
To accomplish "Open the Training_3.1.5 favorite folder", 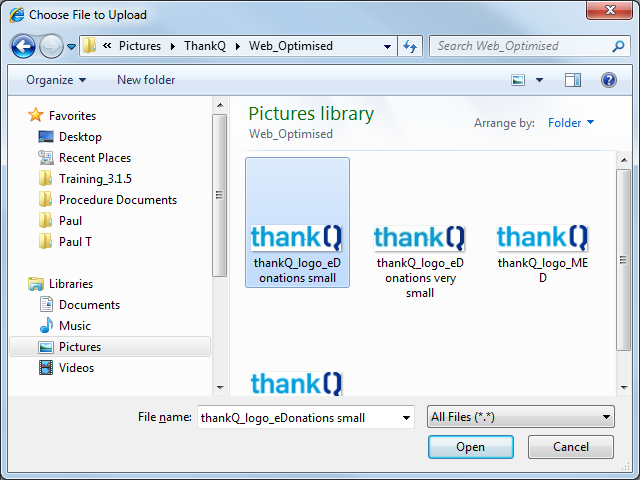I will (95, 179).
